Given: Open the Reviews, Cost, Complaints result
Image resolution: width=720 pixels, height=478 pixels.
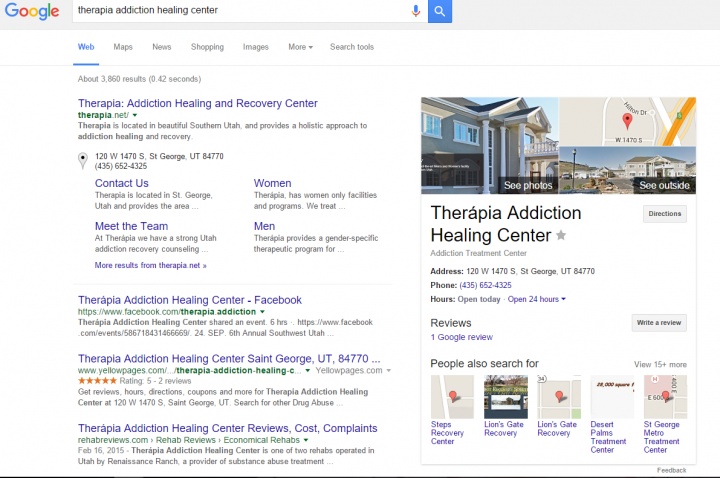Looking at the screenshot, I should click(x=227, y=428).
